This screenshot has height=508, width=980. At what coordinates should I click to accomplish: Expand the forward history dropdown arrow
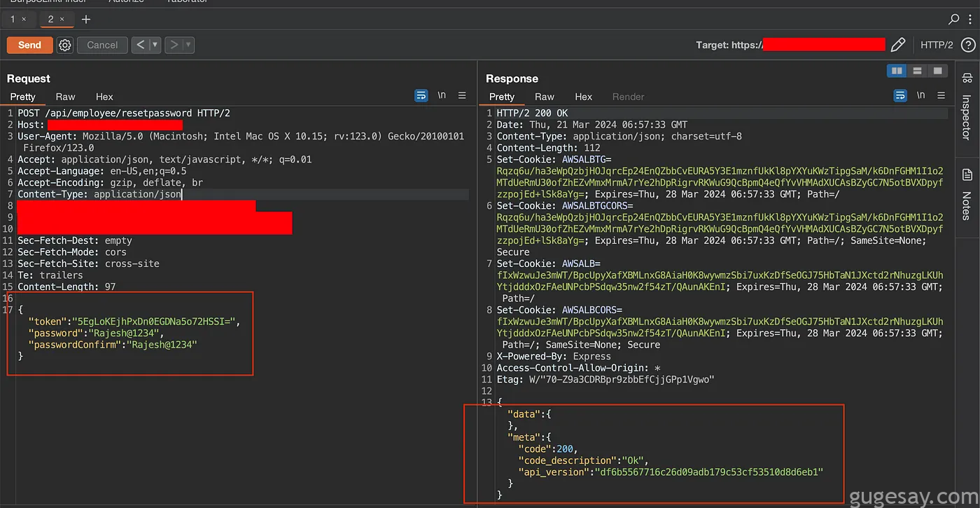(x=188, y=45)
